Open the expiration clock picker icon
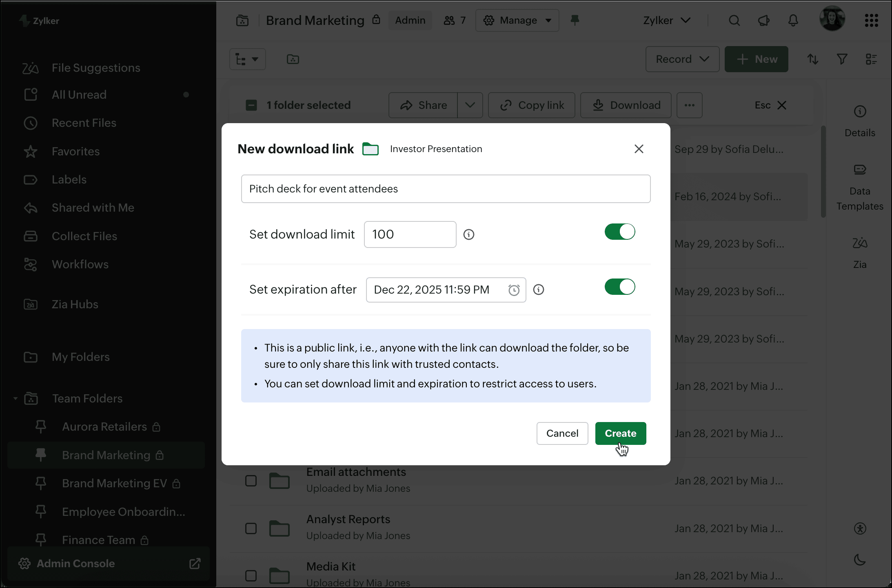The image size is (892, 588). pyautogui.click(x=514, y=290)
